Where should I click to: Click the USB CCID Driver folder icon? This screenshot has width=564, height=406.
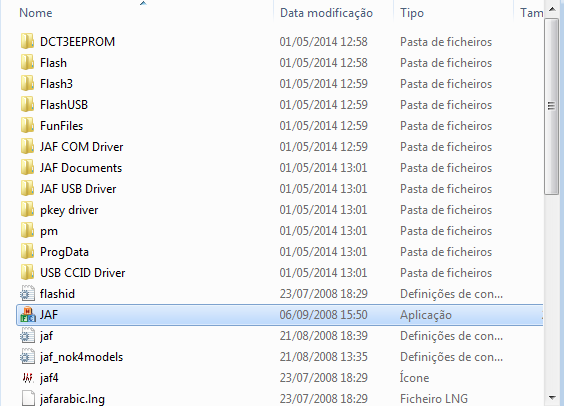[x=27, y=273]
